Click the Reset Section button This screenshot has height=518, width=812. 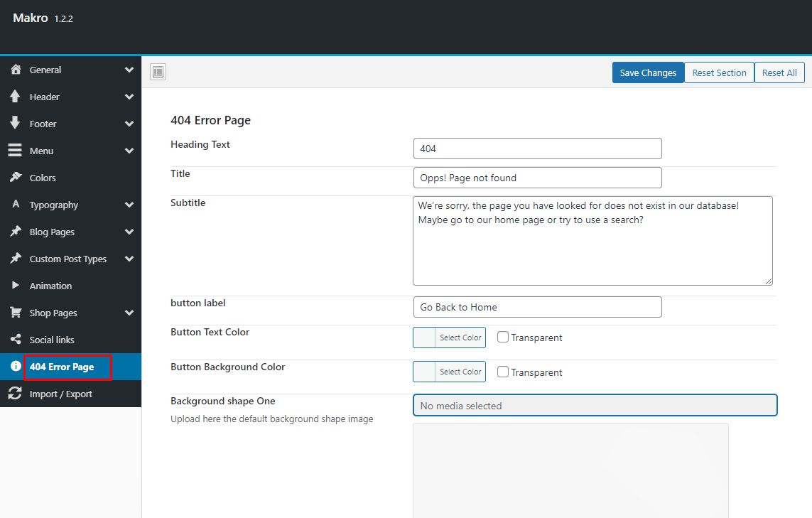[x=719, y=72]
